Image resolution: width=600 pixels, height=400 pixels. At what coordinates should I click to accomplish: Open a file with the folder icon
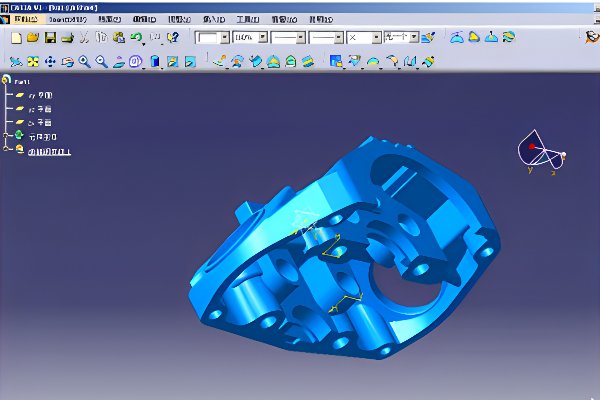point(32,37)
